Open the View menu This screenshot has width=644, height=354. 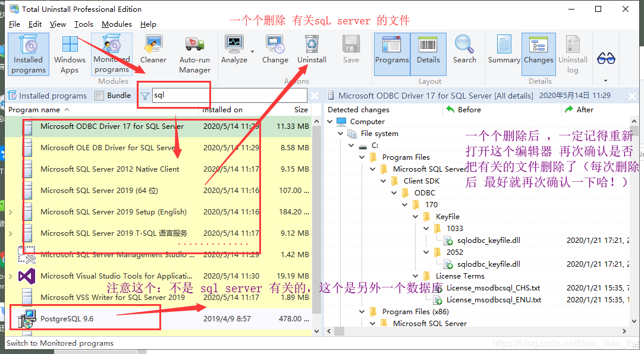point(58,24)
